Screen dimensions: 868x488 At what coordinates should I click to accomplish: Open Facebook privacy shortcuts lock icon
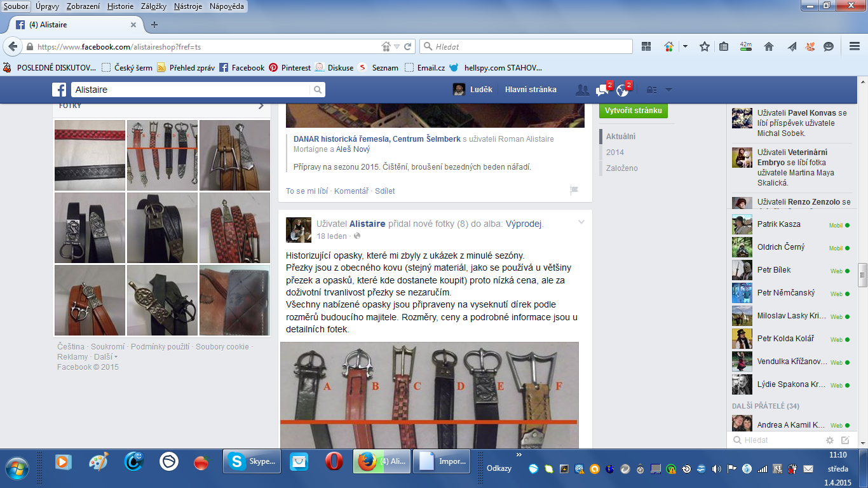651,90
